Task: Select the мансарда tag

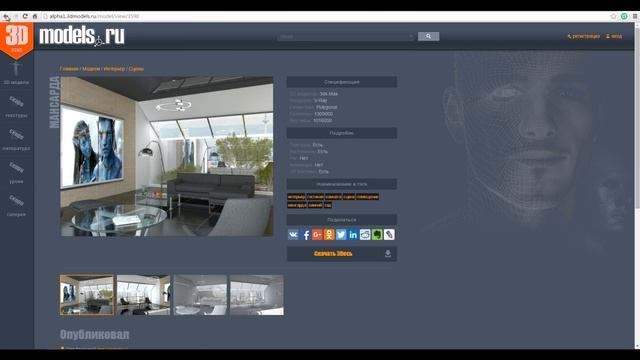Action: [297, 205]
